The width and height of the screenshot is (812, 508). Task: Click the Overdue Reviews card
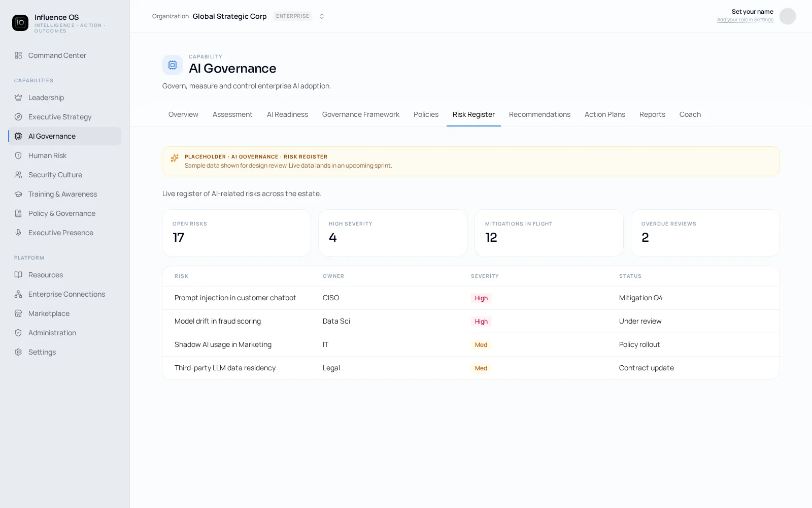point(705,233)
